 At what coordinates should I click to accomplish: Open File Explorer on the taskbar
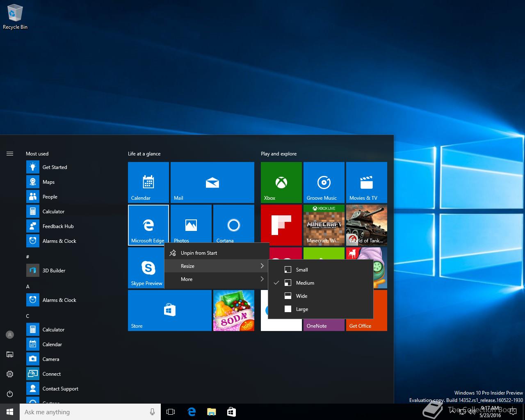(x=212, y=412)
